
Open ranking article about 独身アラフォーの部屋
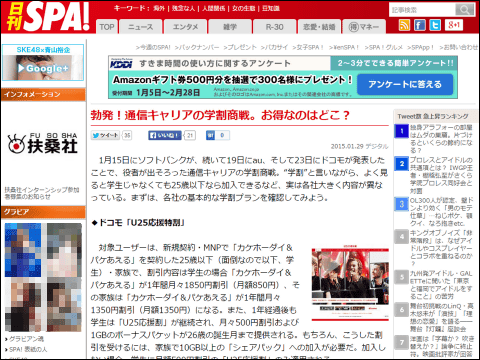click(441, 139)
